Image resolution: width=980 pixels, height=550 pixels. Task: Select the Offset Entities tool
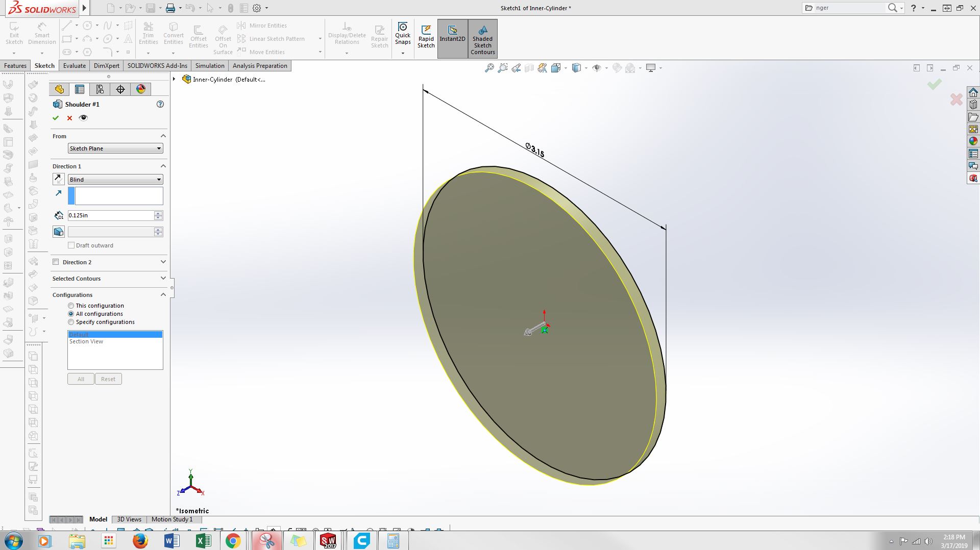click(x=199, y=36)
